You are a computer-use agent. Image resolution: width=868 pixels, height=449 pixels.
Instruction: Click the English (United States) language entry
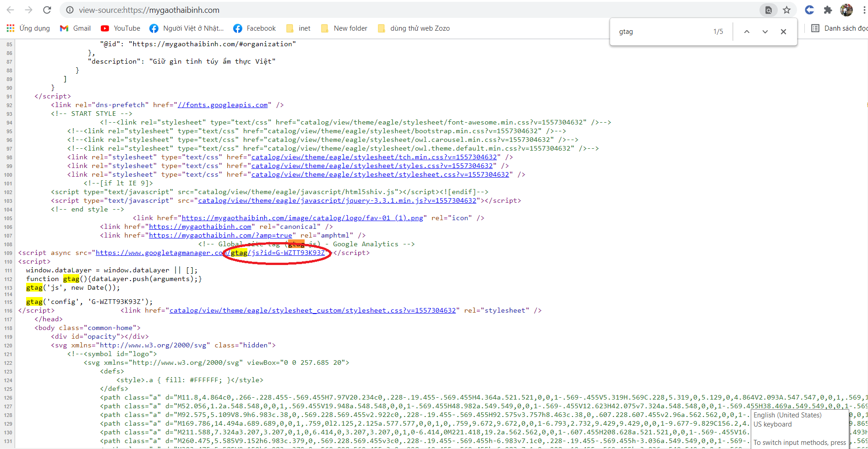tap(788, 415)
